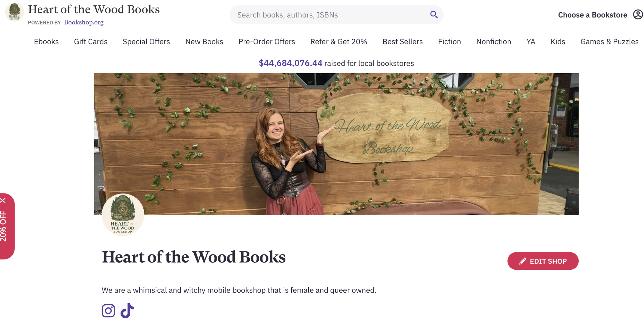Viewport: 644px width, 336px height.
Task: Open the Fiction category
Action: [449, 42]
